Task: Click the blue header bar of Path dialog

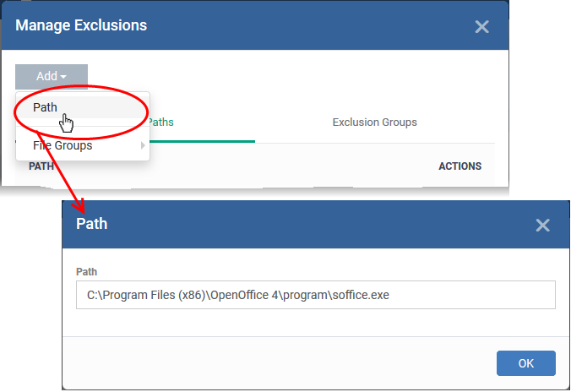Action: point(315,225)
